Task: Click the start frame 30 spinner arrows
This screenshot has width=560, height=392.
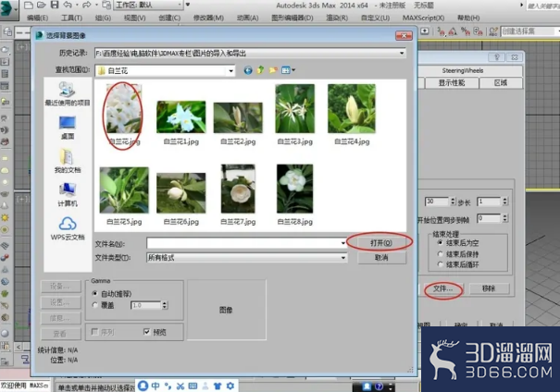Action: (453, 202)
